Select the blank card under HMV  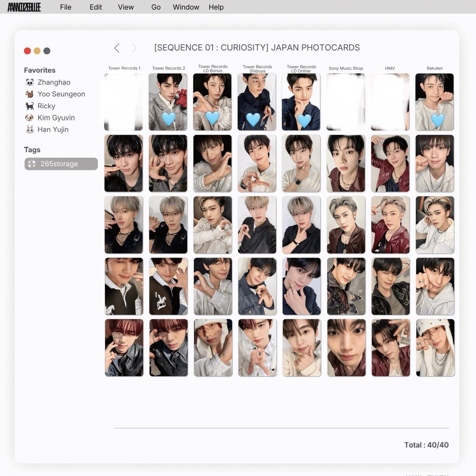click(x=390, y=102)
